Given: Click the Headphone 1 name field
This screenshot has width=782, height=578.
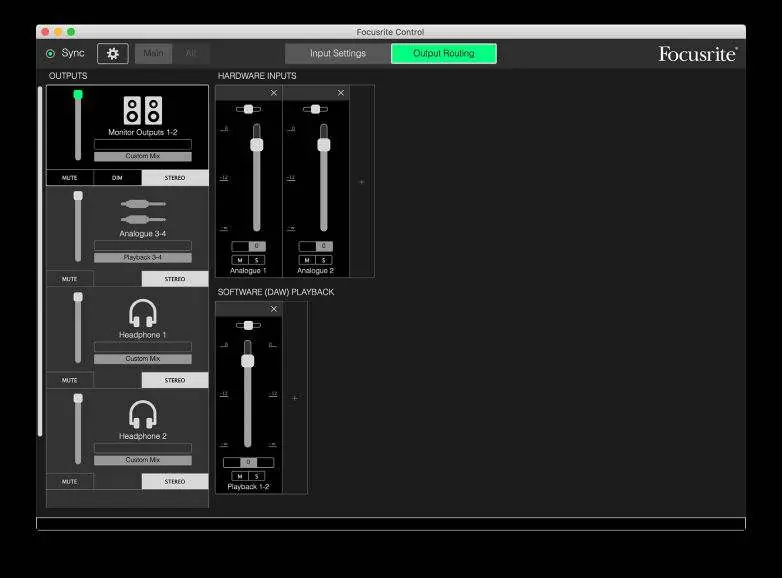Looking at the screenshot, I should 143,347.
